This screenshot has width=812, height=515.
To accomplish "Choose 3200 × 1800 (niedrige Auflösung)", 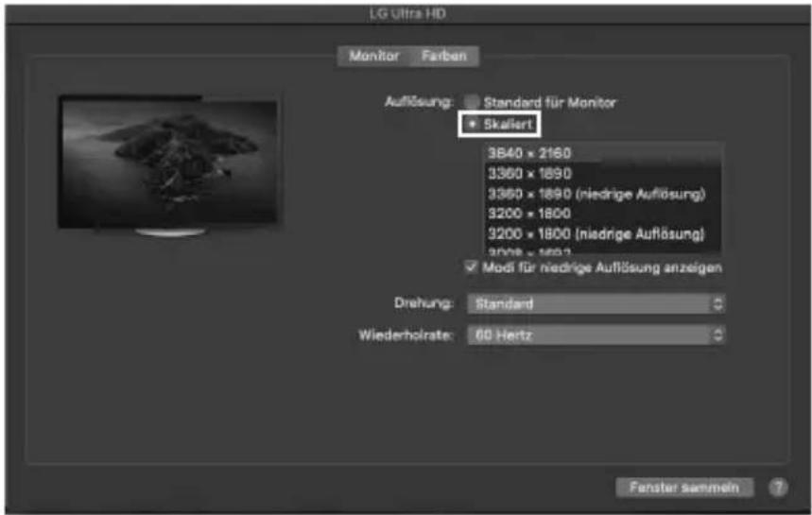I will [x=603, y=233].
